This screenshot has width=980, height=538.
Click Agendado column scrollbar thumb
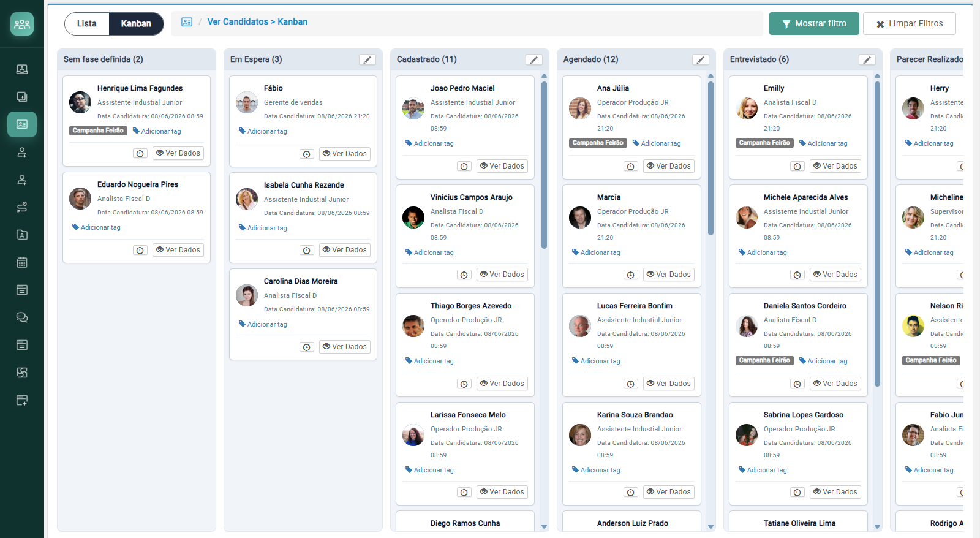pyautogui.click(x=710, y=158)
